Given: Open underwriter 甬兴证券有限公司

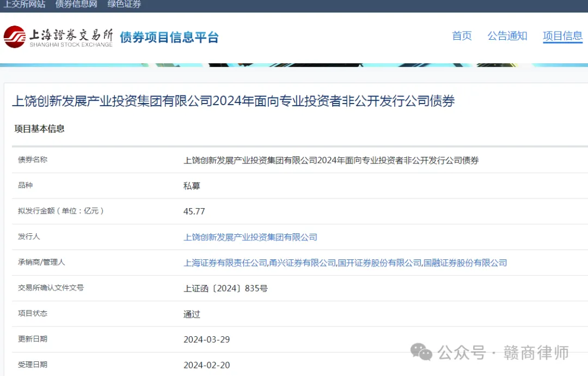Looking at the screenshot, I should coord(303,263).
